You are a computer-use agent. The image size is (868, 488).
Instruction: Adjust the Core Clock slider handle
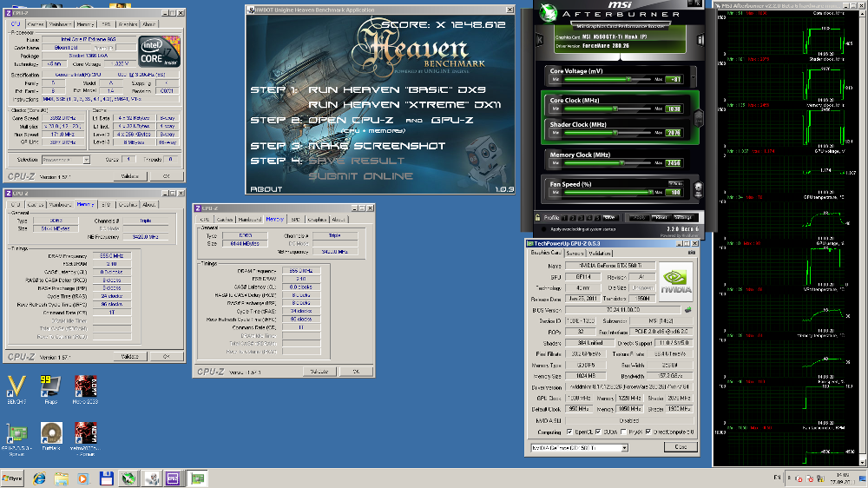615,109
